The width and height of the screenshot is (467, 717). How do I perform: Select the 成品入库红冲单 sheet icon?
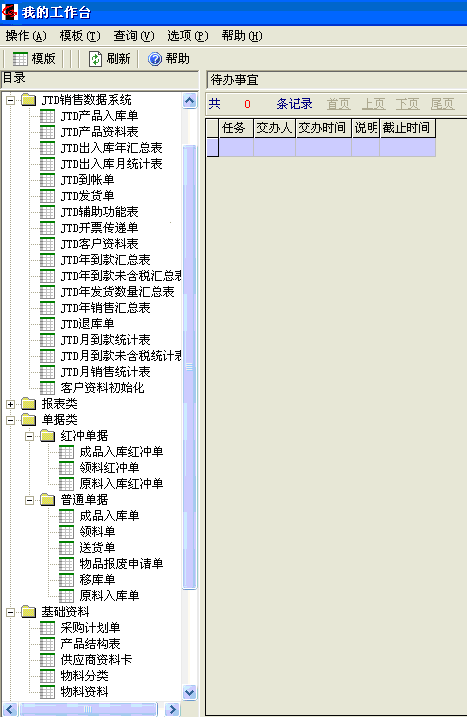(66, 452)
